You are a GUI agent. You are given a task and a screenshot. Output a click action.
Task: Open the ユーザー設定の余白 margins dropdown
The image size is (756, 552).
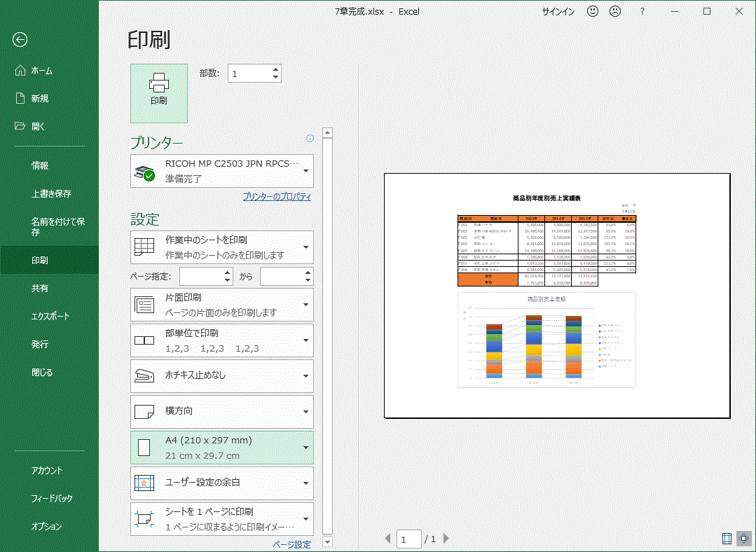tap(222, 483)
